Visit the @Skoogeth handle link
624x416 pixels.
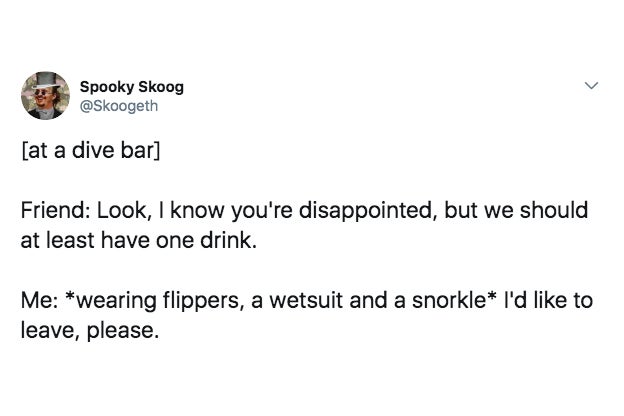point(119,106)
